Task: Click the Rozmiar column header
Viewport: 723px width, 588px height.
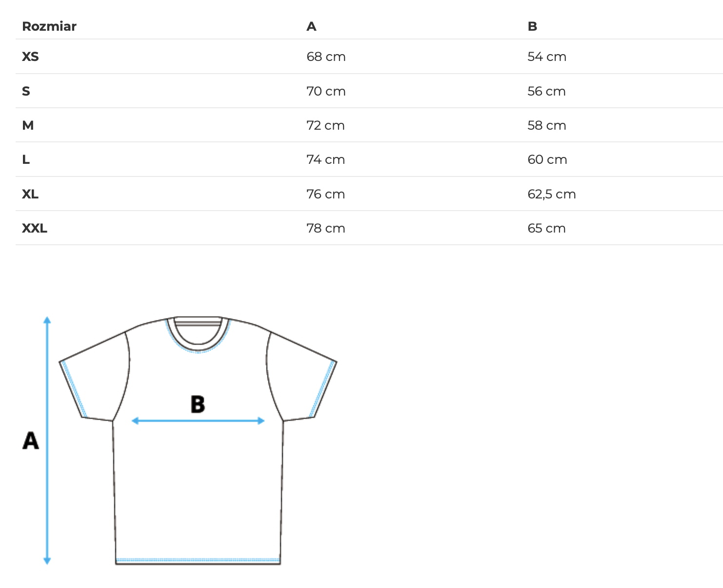Action: click(49, 26)
